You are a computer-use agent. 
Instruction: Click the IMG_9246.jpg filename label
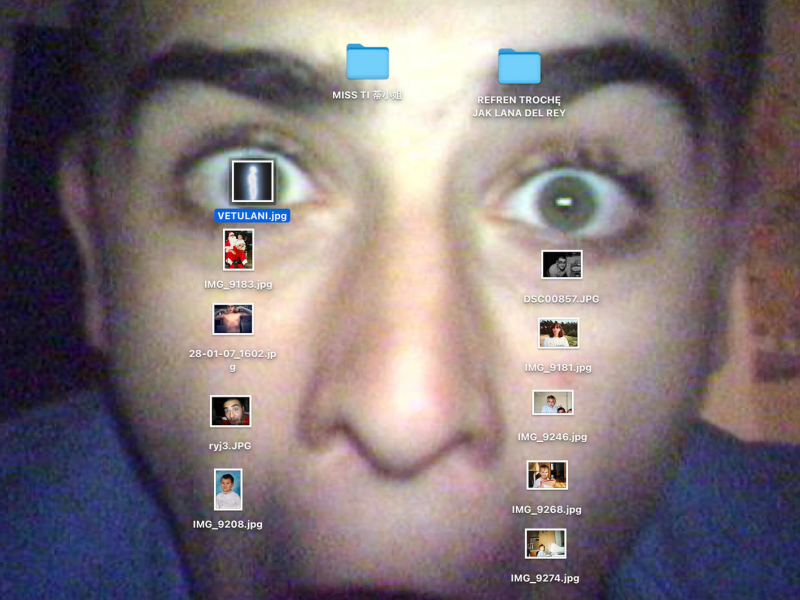tap(553, 437)
